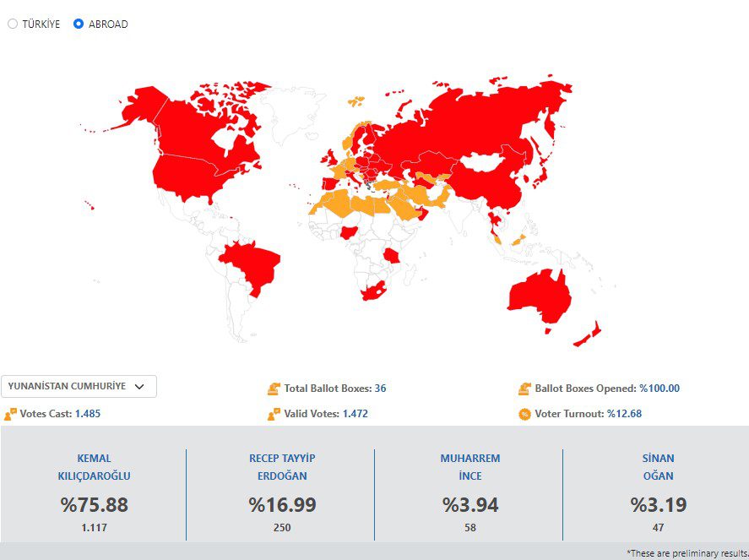Viewport: 749px width, 560px height.
Task: Click the MUHARREM İNCE candidate name
Action: (x=470, y=467)
